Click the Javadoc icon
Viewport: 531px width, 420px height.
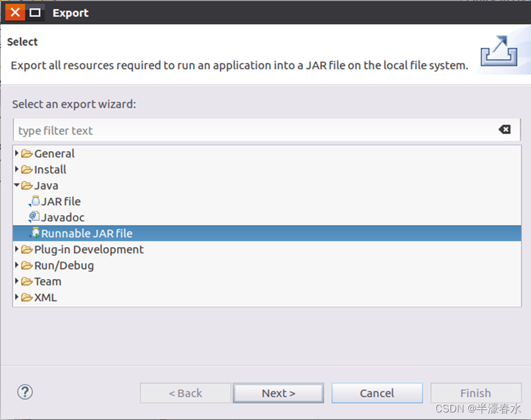[35, 217]
